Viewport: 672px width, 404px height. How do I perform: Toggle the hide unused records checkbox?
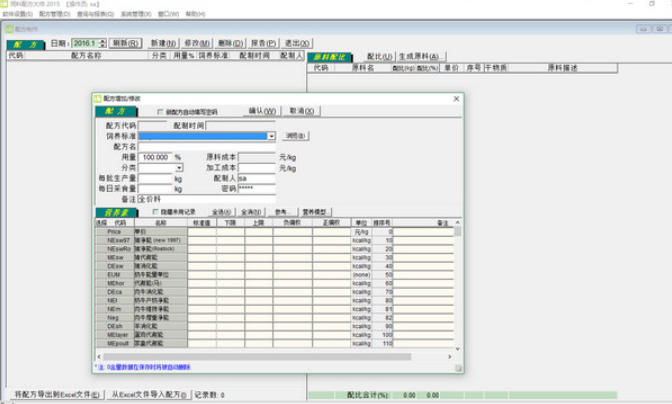154,212
